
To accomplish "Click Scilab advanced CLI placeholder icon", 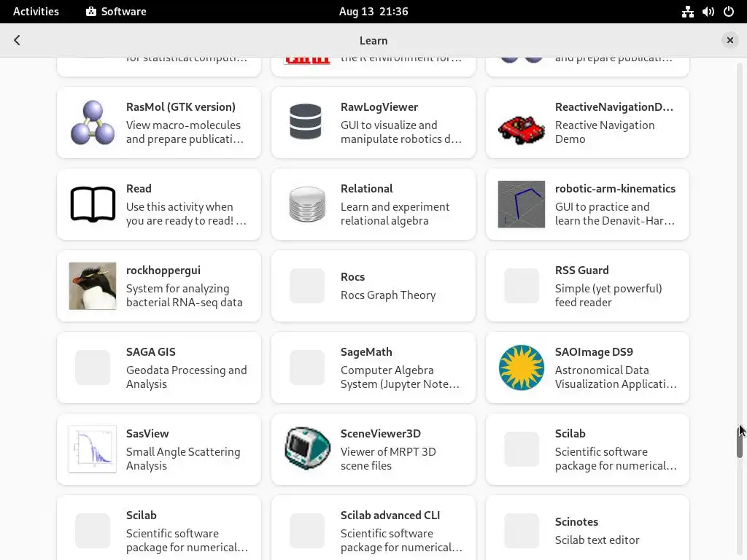I will [307, 531].
